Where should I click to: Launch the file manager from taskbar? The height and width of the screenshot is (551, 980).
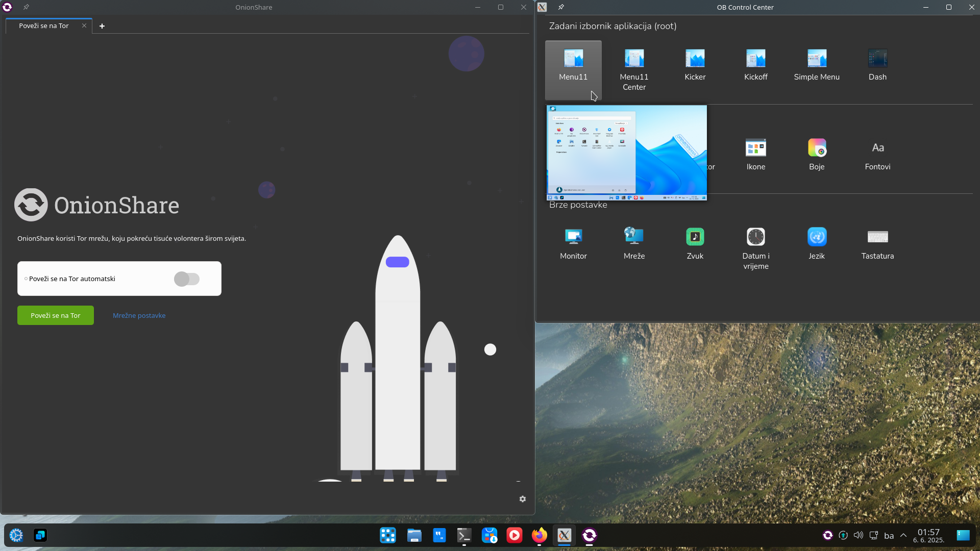click(414, 535)
